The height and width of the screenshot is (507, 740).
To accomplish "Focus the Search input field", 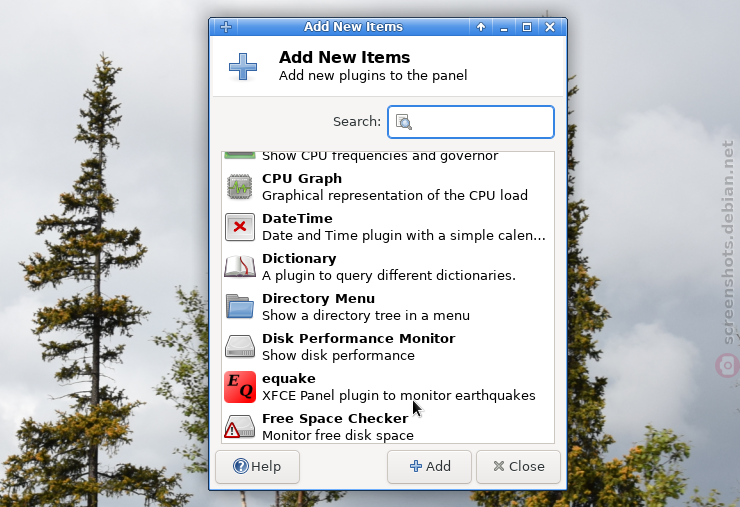I will (471, 122).
